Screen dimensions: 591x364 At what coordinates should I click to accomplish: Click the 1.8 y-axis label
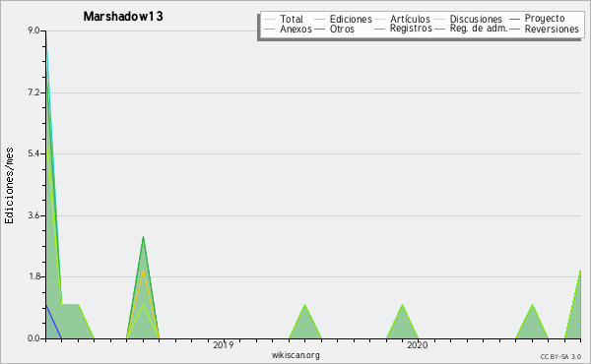coord(33,276)
